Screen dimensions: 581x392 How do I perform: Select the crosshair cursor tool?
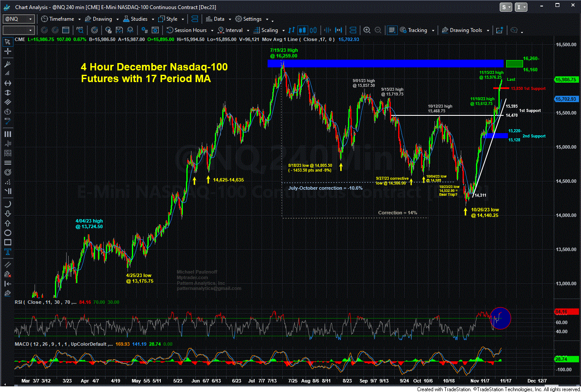point(7,51)
